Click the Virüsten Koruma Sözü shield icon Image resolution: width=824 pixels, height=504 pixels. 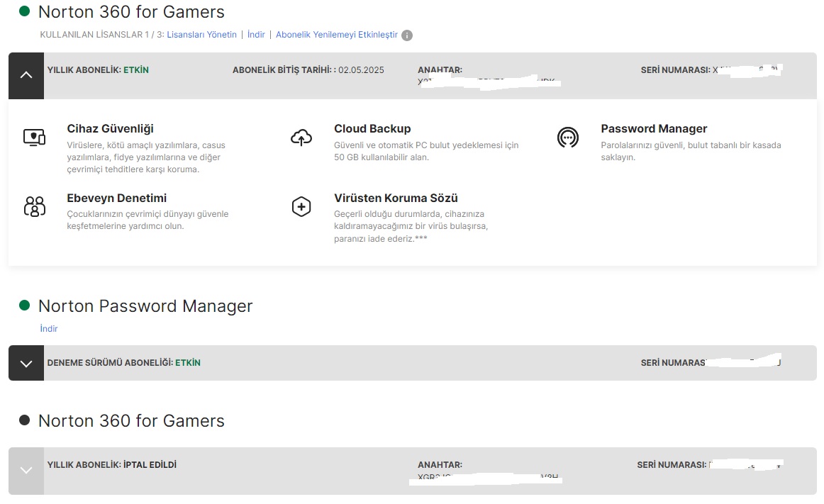click(x=301, y=206)
